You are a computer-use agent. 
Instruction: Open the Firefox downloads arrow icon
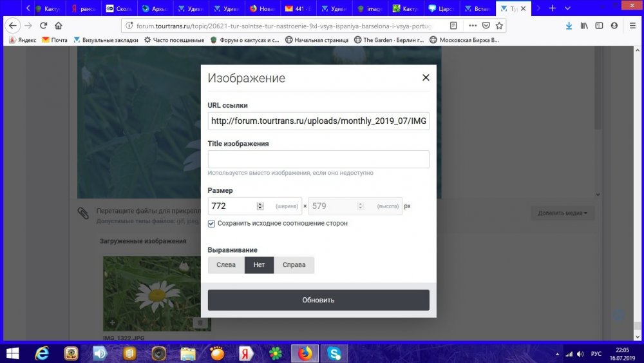pos(569,26)
